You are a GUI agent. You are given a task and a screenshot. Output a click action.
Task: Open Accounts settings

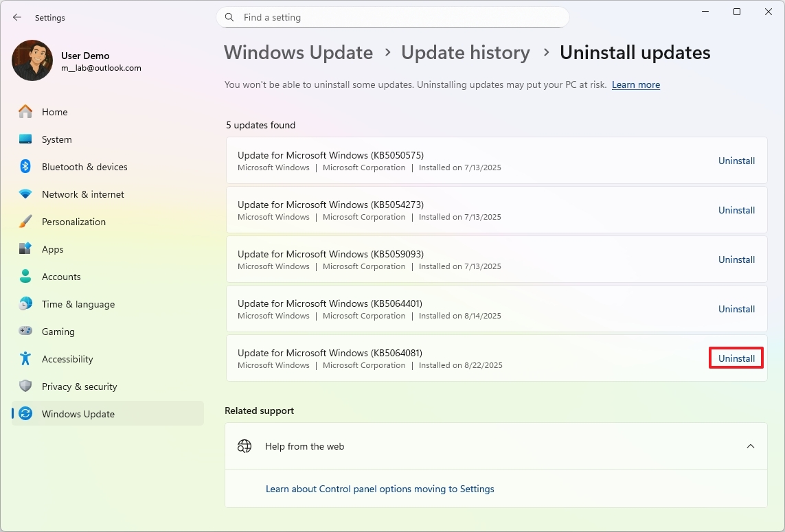point(61,277)
